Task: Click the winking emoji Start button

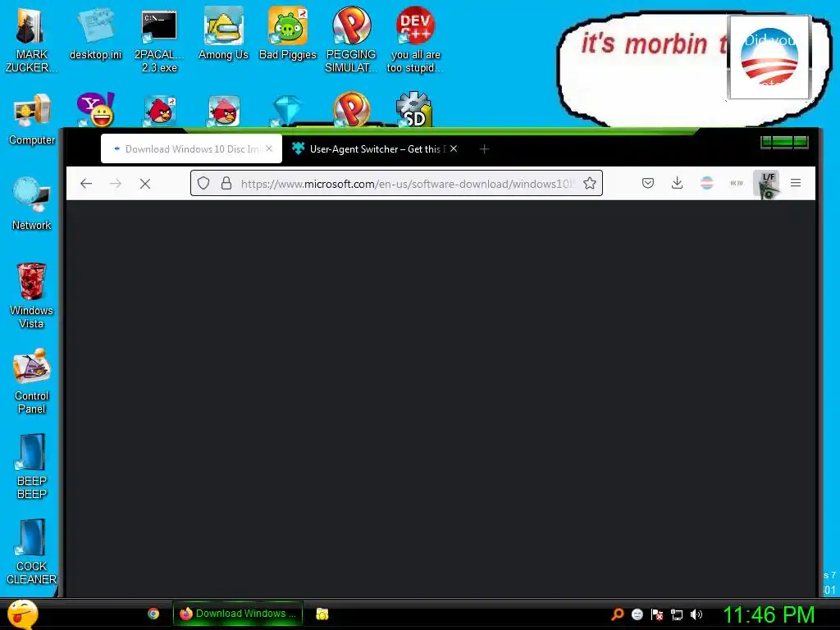Action: click(x=22, y=614)
